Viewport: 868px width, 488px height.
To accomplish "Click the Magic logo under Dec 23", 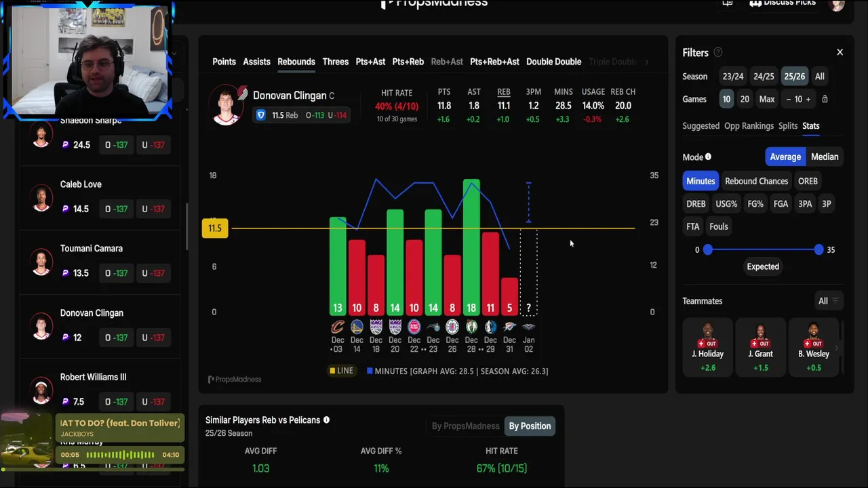I will pos(433,327).
